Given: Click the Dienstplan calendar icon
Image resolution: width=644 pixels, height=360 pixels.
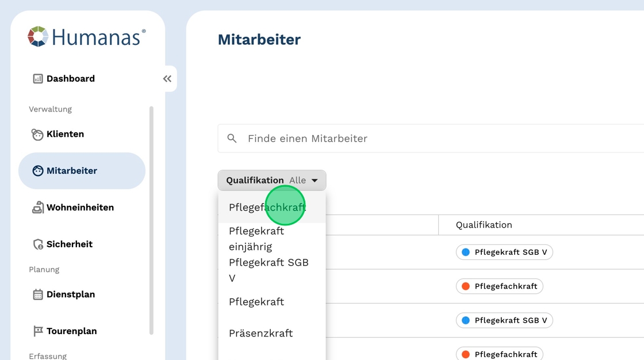Looking at the screenshot, I should [38, 295].
